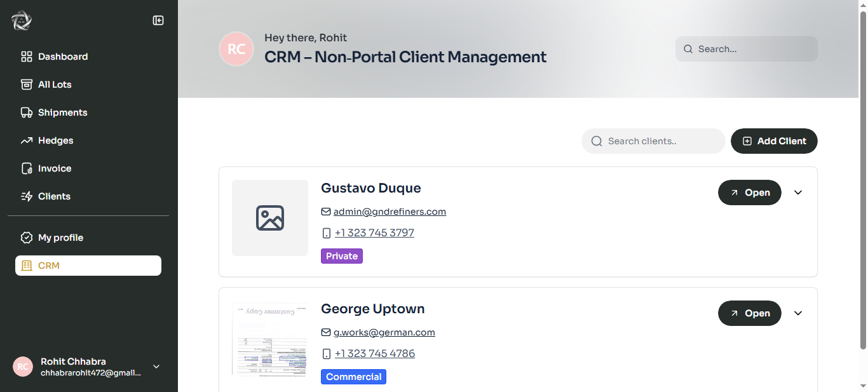
Task: Click the Hedges trending arrow icon
Action: pos(27,140)
